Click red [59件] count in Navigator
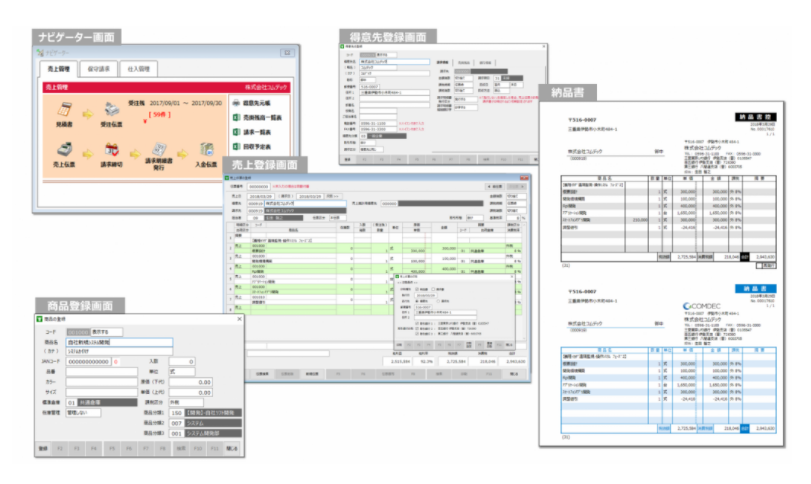The width and height of the screenshot is (811, 484). [x=159, y=114]
